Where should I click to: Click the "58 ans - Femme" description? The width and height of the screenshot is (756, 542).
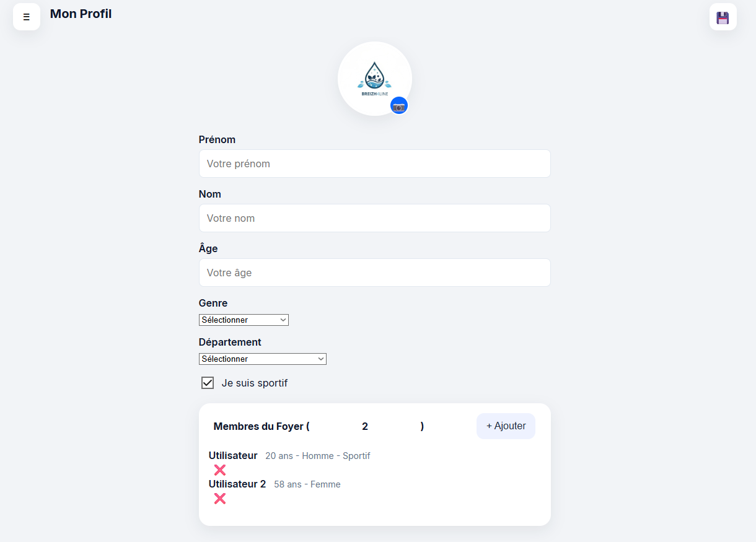(x=307, y=484)
